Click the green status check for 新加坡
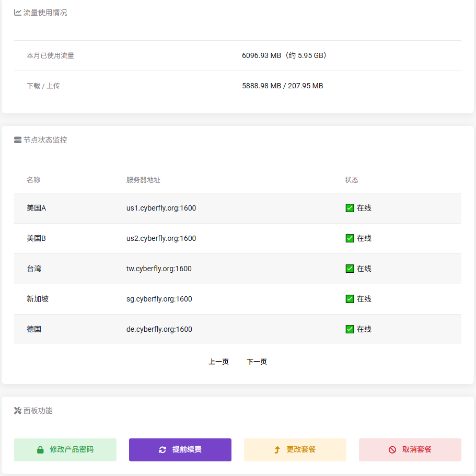Image resolution: width=476 pixels, height=476 pixels. (x=350, y=299)
